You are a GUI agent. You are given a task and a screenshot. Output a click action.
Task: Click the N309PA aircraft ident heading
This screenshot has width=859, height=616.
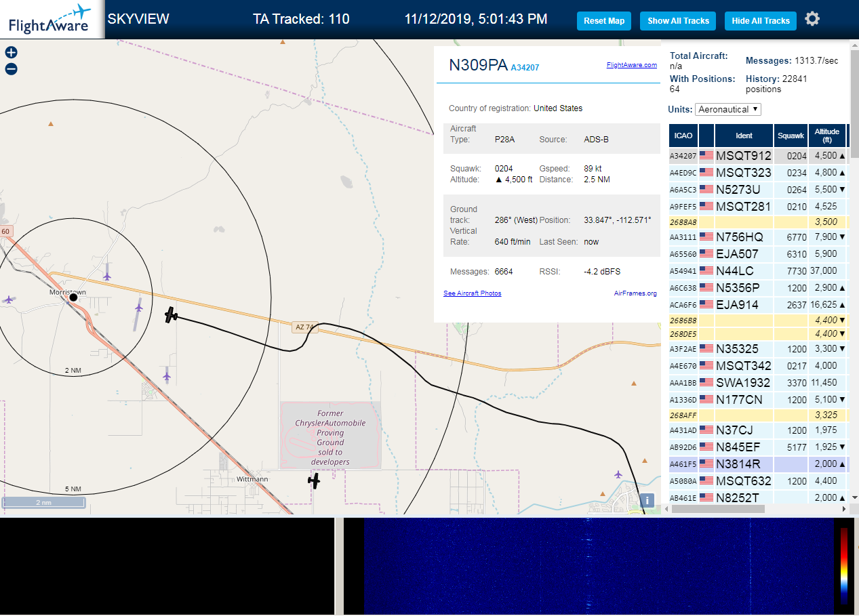(478, 65)
